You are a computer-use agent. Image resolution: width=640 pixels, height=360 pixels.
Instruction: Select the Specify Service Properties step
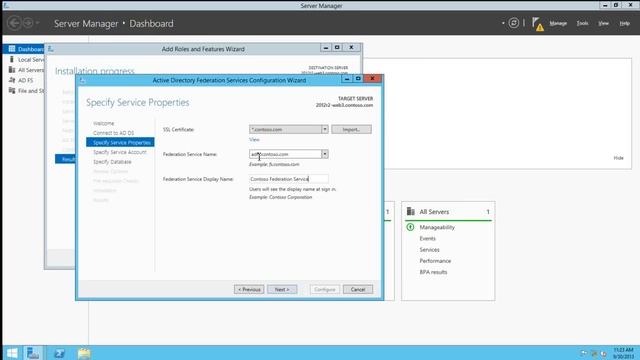pyautogui.click(x=120, y=142)
